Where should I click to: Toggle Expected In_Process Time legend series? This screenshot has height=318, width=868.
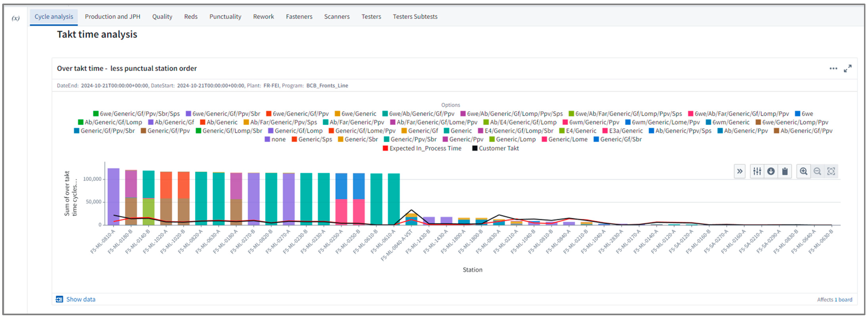pyautogui.click(x=422, y=148)
